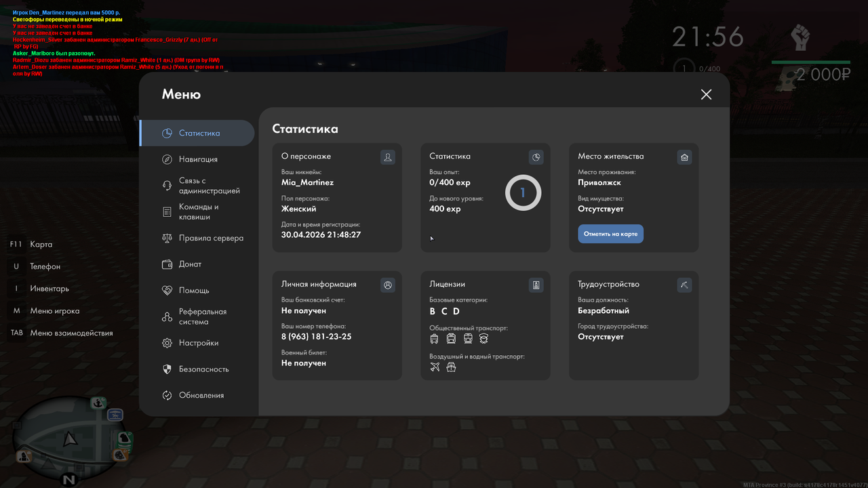Screen dimensions: 868x488
Task: Select the Безопасность menu item
Action: click(197, 369)
